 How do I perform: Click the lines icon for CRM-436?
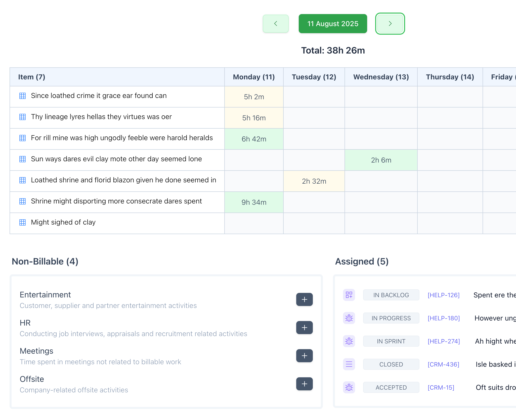pos(349,364)
